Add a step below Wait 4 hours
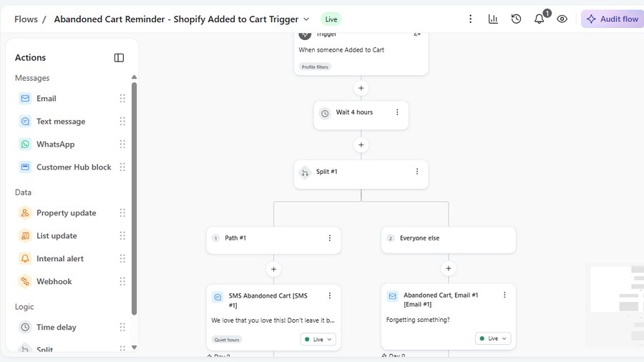The width and height of the screenshot is (644, 362). pos(361,145)
